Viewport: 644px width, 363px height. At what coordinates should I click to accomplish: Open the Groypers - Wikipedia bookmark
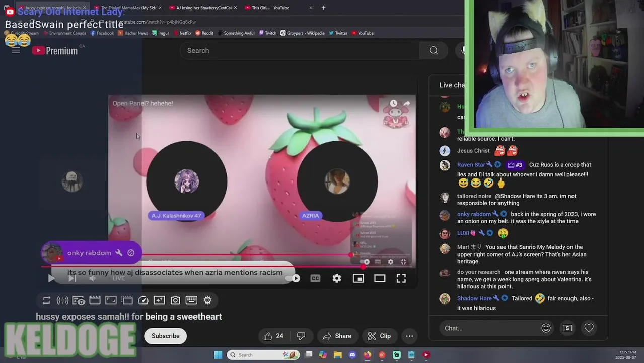pyautogui.click(x=303, y=33)
